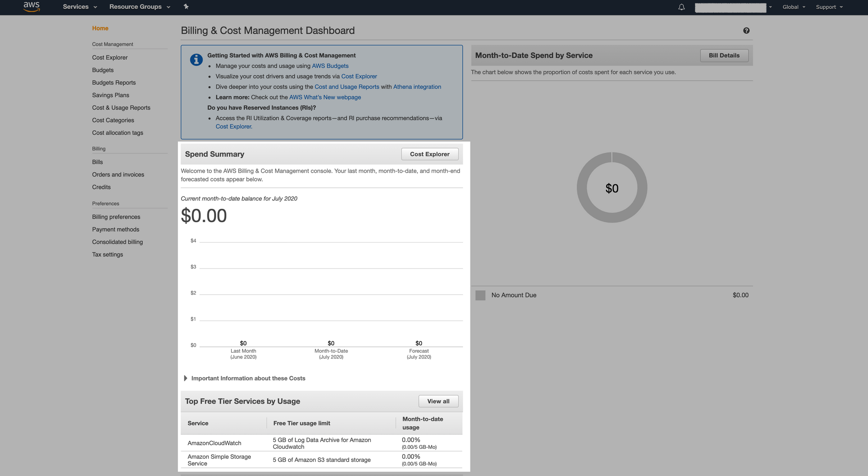Open the pin shortcuts icon
This screenshot has width=868, height=476.
pos(186,7)
